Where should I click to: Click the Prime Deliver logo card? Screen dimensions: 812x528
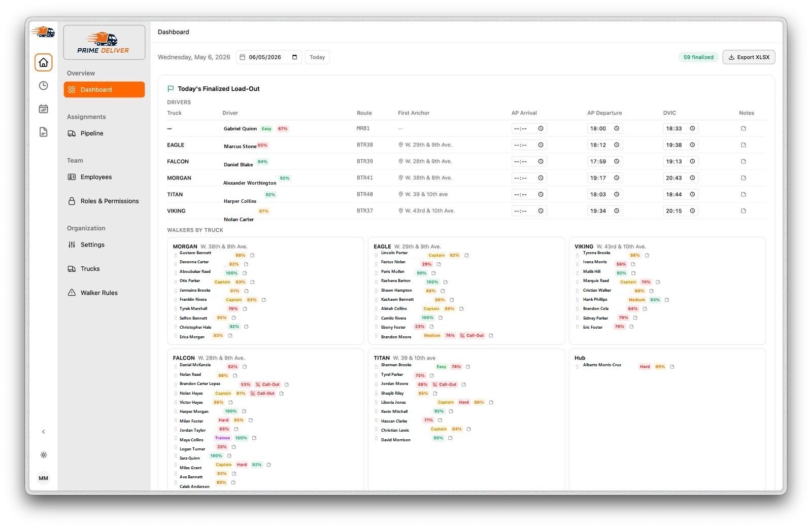click(x=104, y=42)
